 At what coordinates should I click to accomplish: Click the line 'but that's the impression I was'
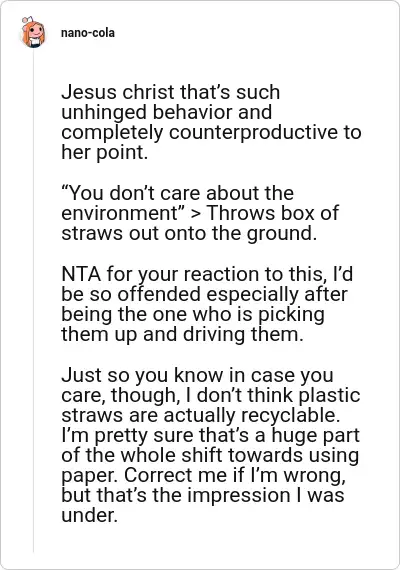coord(203,495)
